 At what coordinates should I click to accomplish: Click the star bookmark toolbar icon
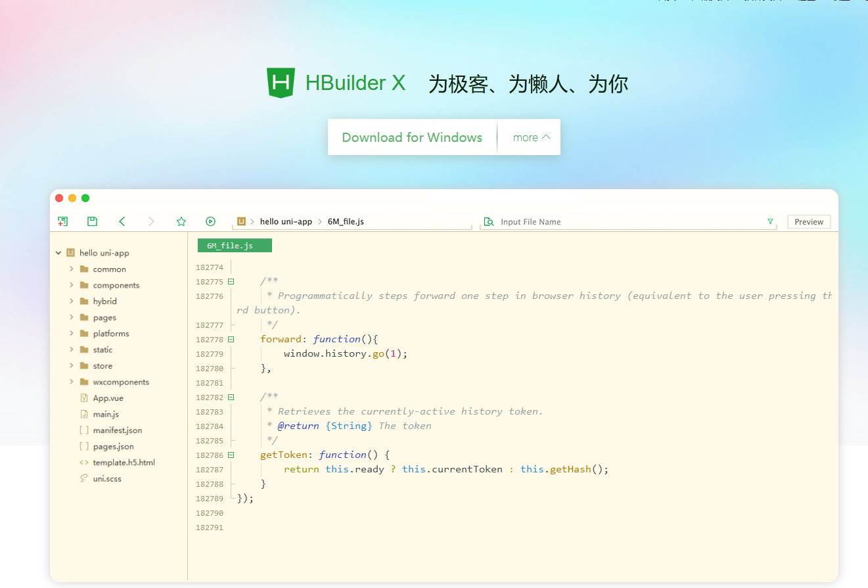pos(181,221)
